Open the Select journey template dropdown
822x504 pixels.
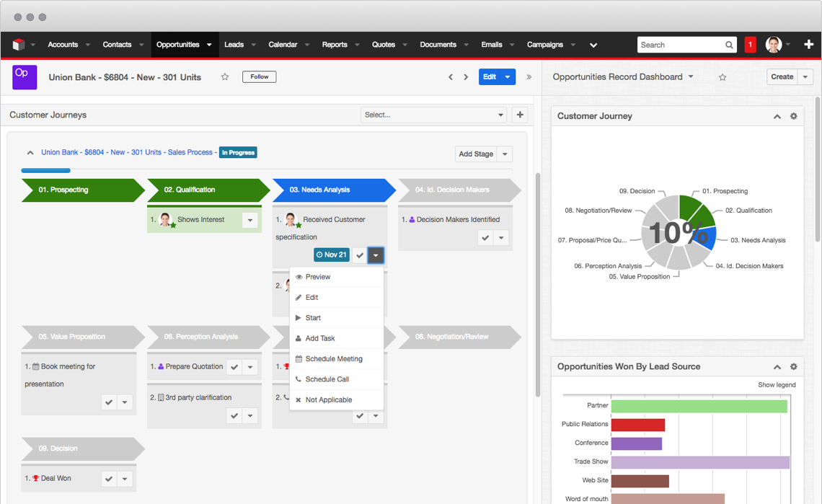(x=433, y=115)
